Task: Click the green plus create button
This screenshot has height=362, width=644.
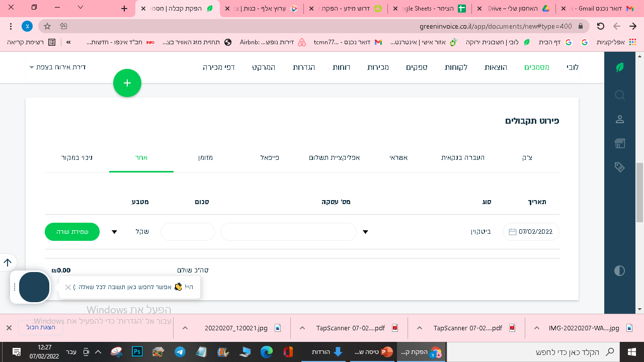Action: [127, 83]
